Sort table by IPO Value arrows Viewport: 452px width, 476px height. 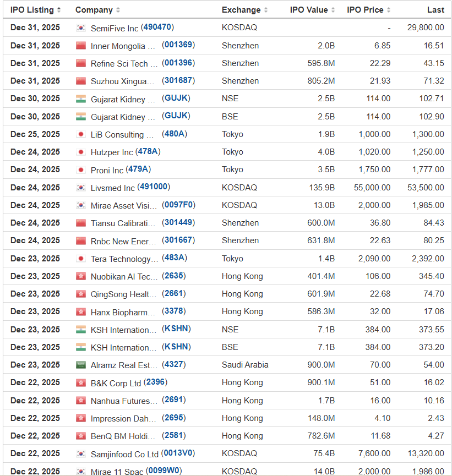coord(333,10)
